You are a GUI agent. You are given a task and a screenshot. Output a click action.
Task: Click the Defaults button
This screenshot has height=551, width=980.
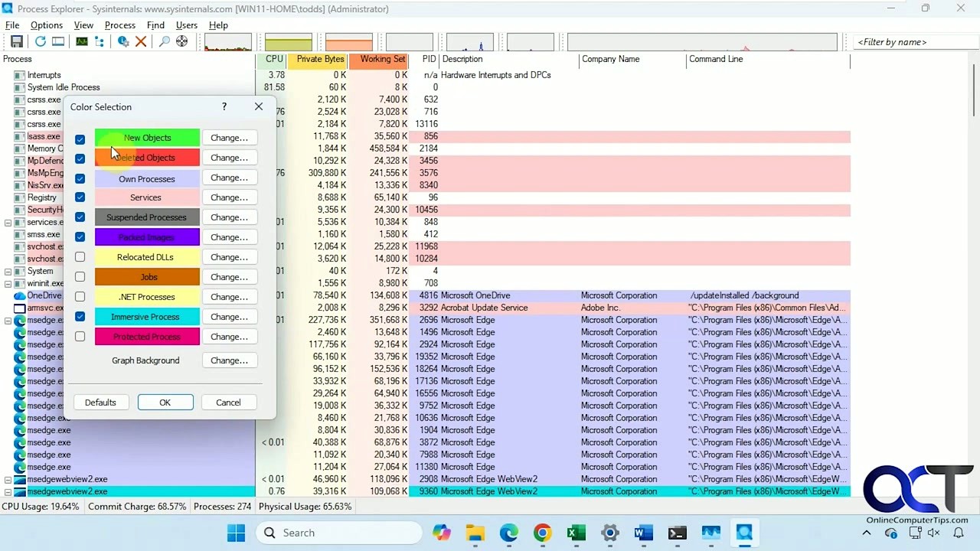point(100,402)
